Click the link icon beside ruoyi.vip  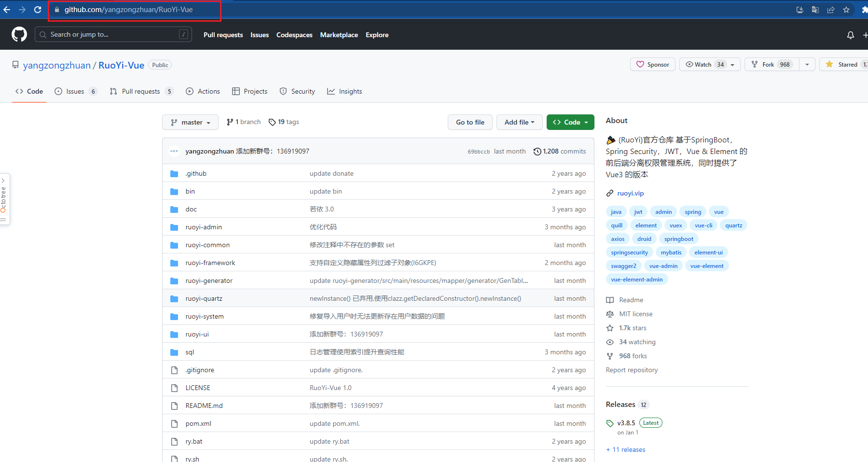coord(610,194)
